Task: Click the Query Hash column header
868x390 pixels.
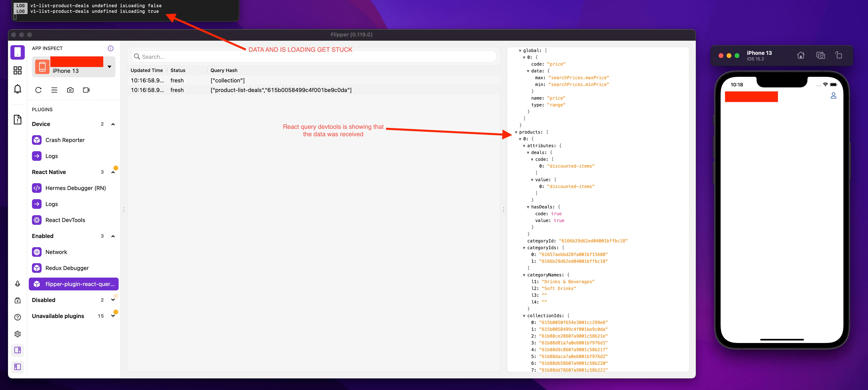Action: (x=224, y=70)
